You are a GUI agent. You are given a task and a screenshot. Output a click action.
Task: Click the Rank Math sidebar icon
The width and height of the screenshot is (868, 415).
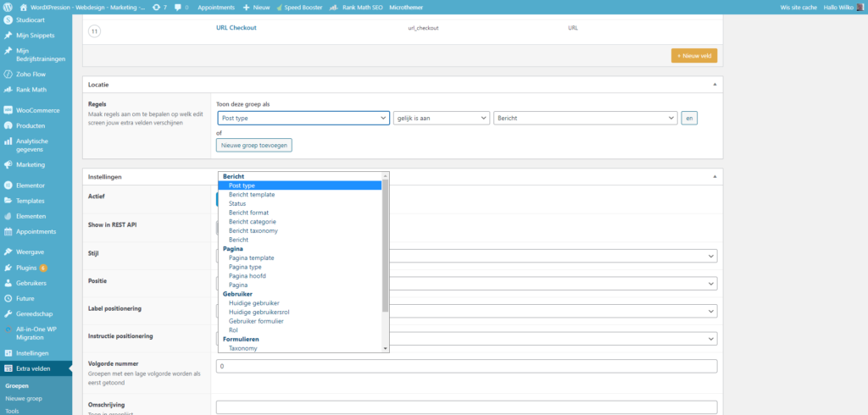point(8,90)
